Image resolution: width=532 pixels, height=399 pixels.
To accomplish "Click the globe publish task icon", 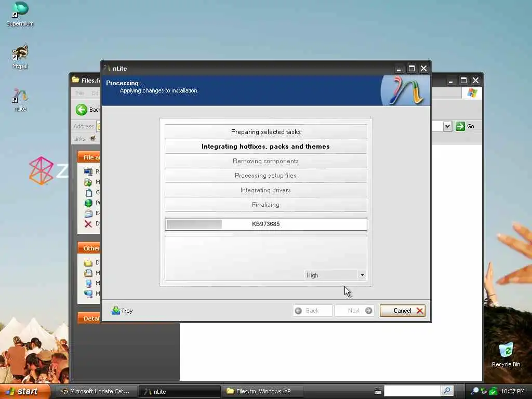I will [x=88, y=203].
